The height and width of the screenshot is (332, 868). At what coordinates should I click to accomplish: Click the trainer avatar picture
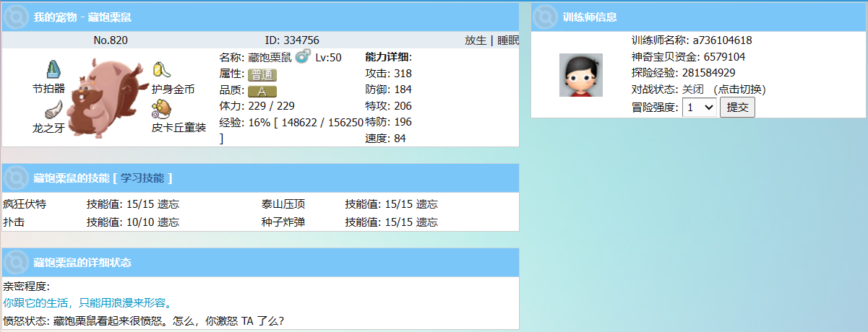click(x=581, y=75)
